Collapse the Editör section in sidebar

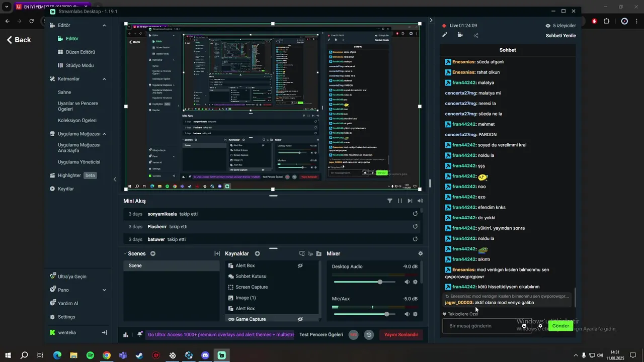pyautogui.click(x=104, y=25)
